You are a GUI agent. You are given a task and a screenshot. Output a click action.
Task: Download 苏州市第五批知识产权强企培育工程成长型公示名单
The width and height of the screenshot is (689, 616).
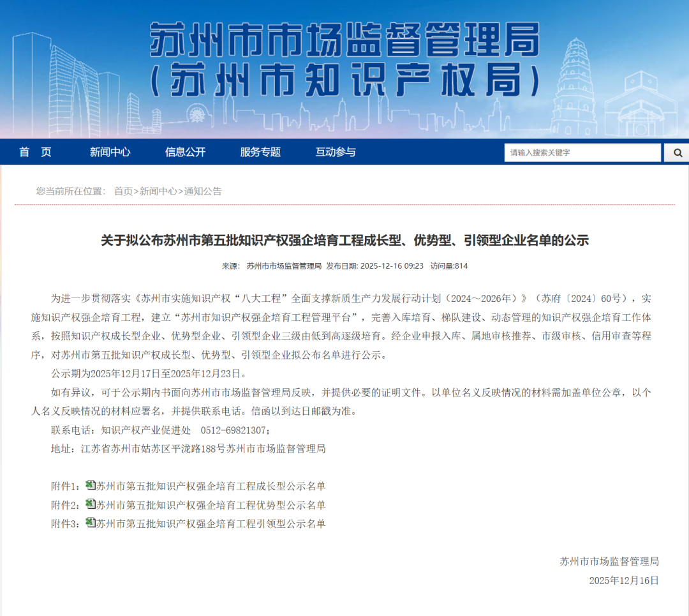pyautogui.click(x=211, y=486)
